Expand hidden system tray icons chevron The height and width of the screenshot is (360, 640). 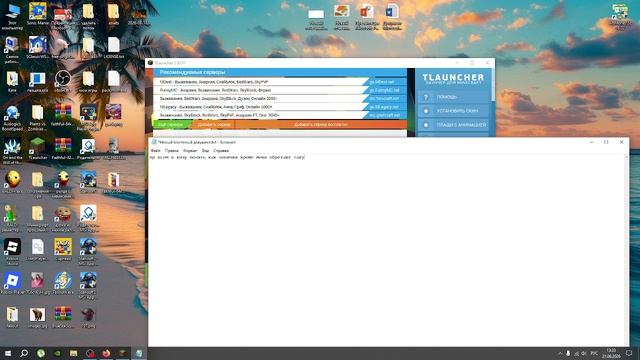(560, 353)
